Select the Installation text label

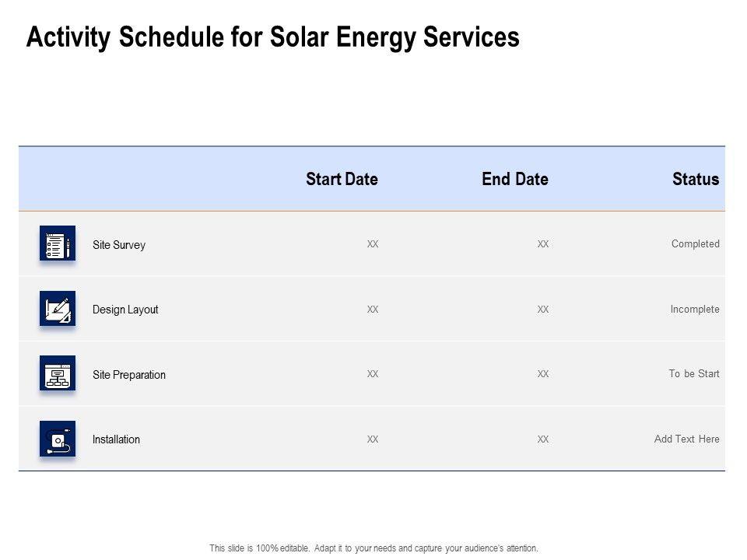(116, 439)
